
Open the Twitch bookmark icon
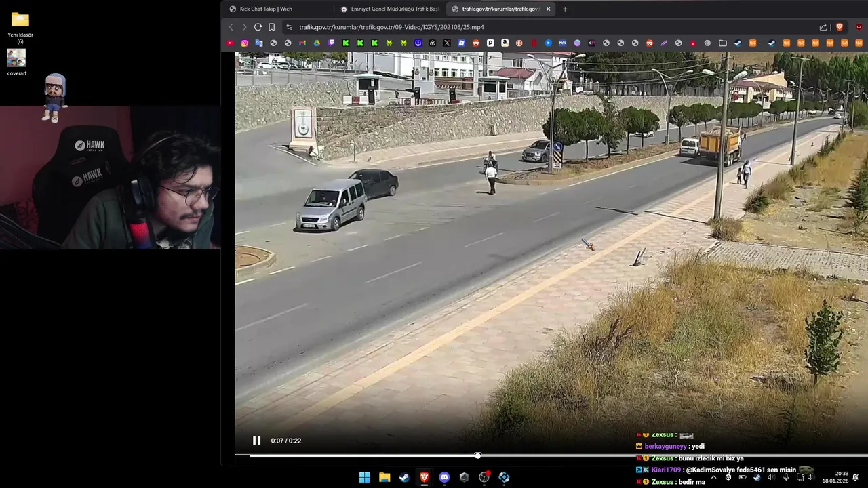coord(332,43)
